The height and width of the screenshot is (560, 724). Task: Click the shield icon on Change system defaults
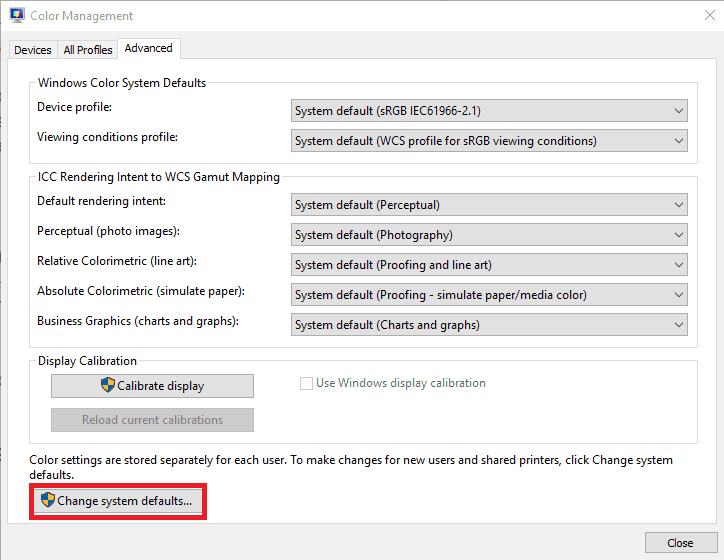point(48,500)
